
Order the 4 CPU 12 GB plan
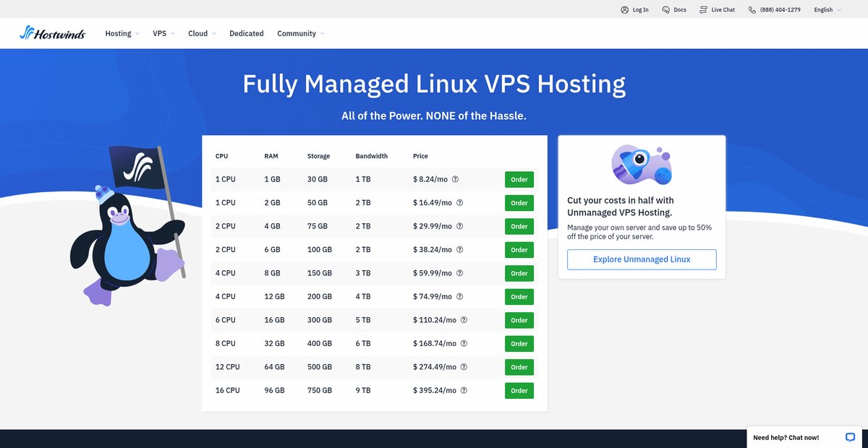click(519, 297)
